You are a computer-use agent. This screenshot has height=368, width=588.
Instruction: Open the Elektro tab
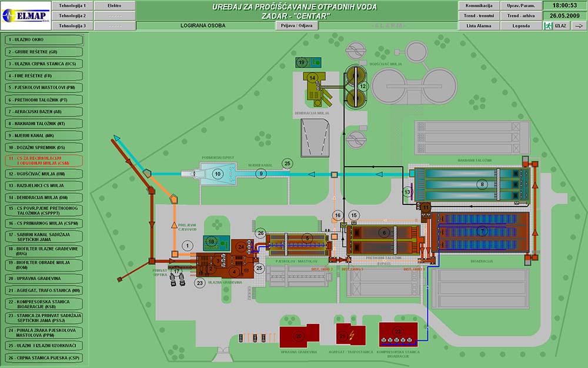[115, 5]
